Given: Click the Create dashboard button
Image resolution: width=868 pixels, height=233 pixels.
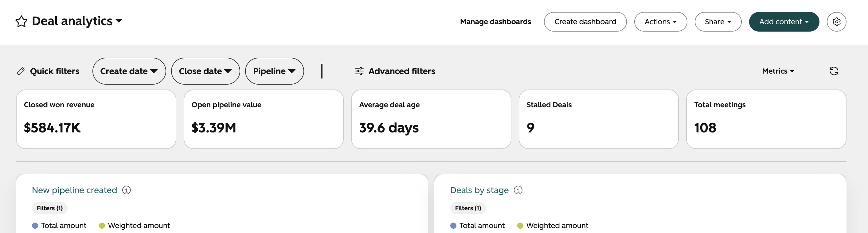Looking at the screenshot, I should pyautogui.click(x=585, y=22).
